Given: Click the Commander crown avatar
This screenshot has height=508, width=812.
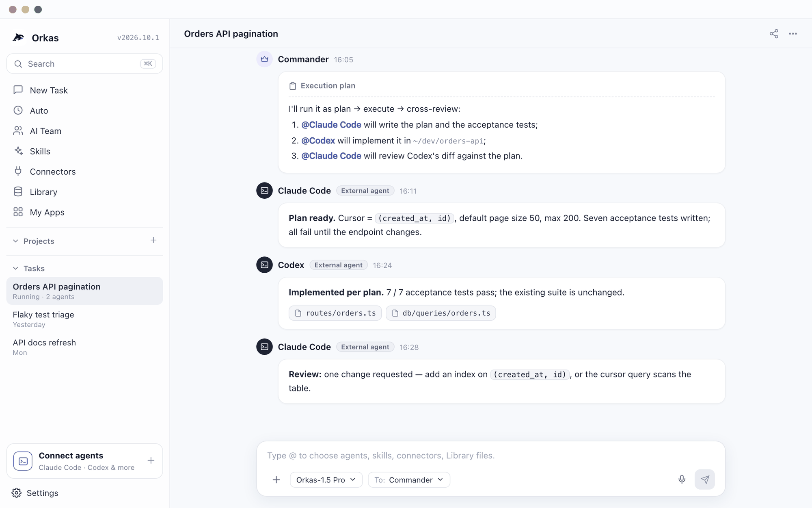Looking at the screenshot, I should [264, 59].
